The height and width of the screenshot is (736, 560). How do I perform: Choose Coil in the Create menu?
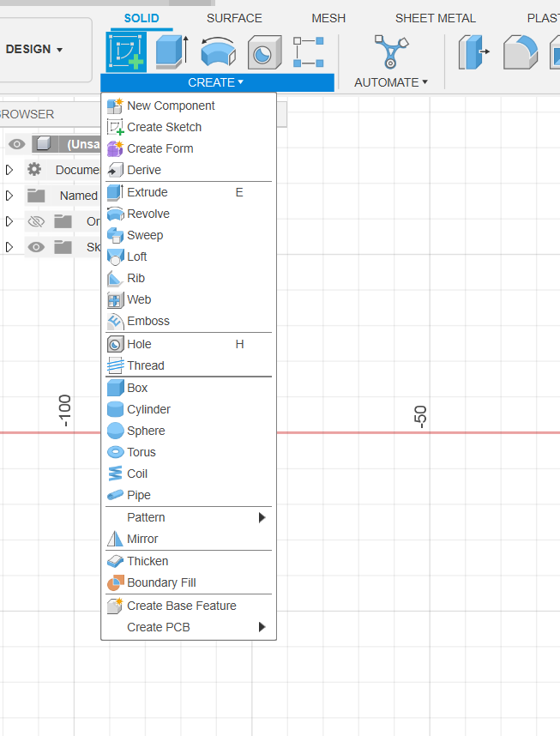[189, 474]
